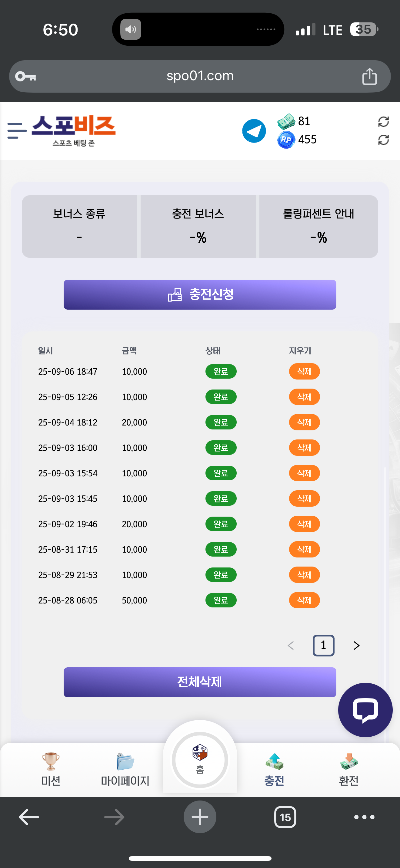Go to previous page of records
This screenshot has height=868, width=400.
click(291, 645)
